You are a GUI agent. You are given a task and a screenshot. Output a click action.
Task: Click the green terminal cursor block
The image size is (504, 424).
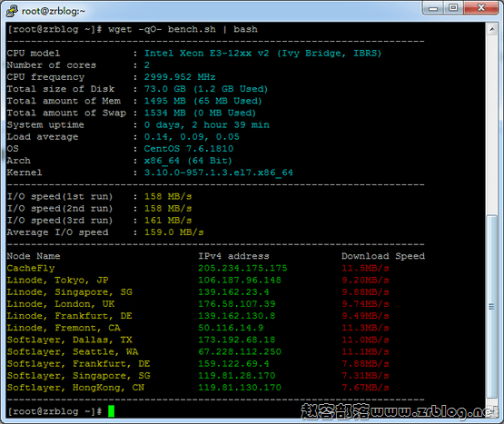pos(111,411)
